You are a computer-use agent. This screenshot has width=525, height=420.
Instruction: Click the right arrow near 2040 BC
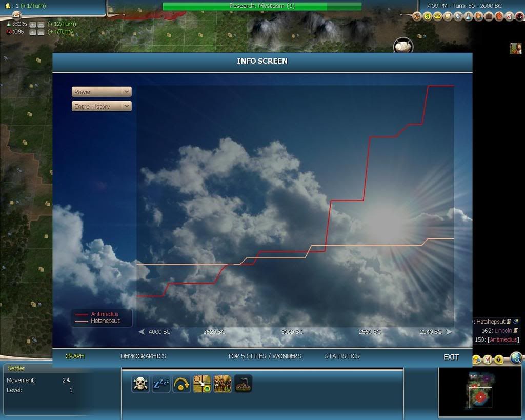pyautogui.click(x=449, y=332)
